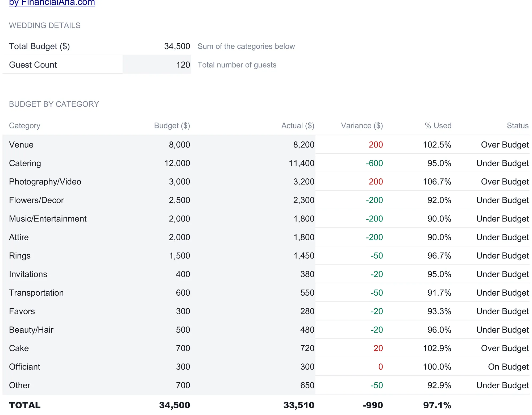Image resolution: width=532 pixels, height=415 pixels.
Task: Click the Photography/Video category cell
Action: click(45, 182)
